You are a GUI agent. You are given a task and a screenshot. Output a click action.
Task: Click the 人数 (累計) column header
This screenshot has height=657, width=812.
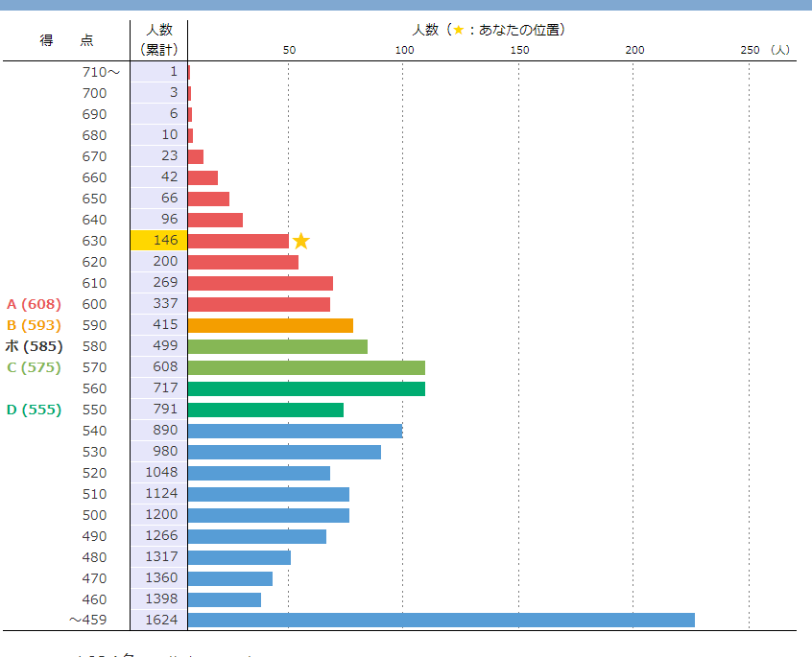pyautogui.click(x=159, y=39)
